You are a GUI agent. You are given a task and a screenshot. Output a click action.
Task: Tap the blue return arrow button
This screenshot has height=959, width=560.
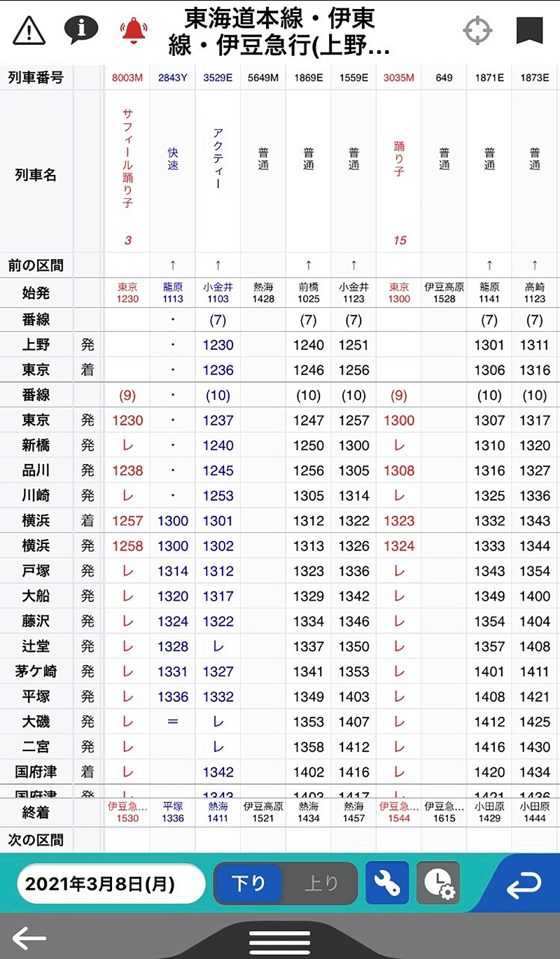524,885
